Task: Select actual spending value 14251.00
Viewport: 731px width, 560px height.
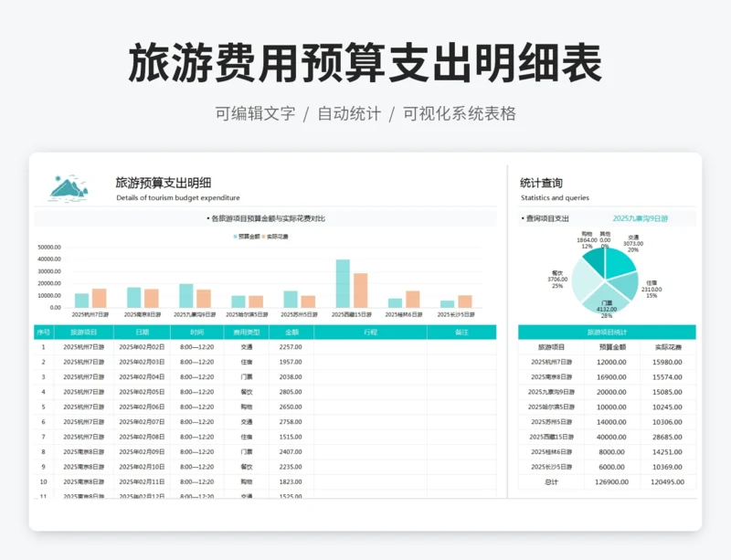Action: click(667, 452)
